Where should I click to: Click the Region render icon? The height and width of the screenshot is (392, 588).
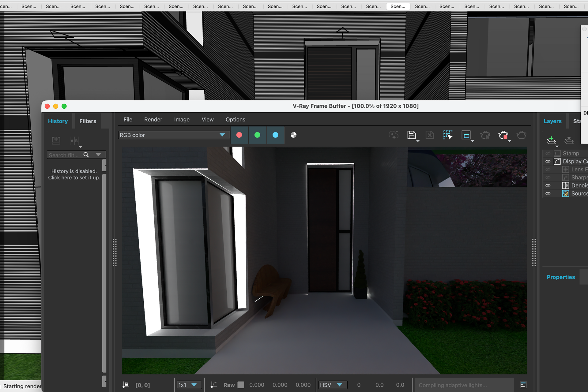coord(466,135)
